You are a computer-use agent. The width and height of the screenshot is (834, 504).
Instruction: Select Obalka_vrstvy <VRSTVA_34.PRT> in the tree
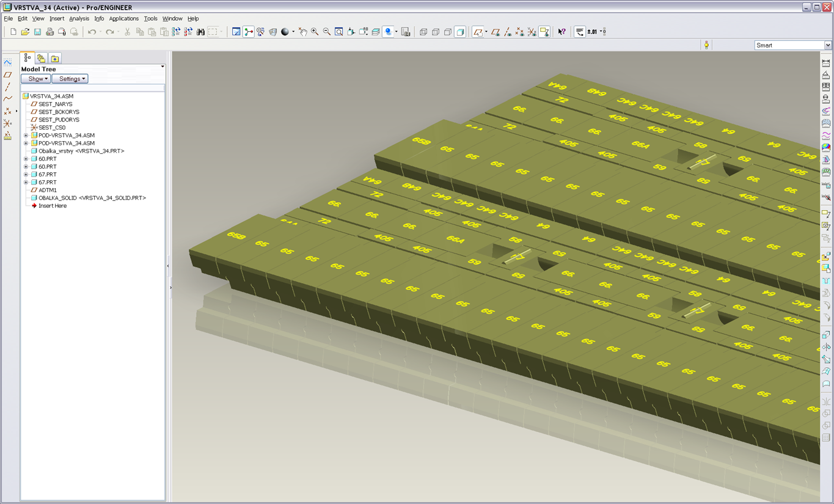click(x=81, y=151)
